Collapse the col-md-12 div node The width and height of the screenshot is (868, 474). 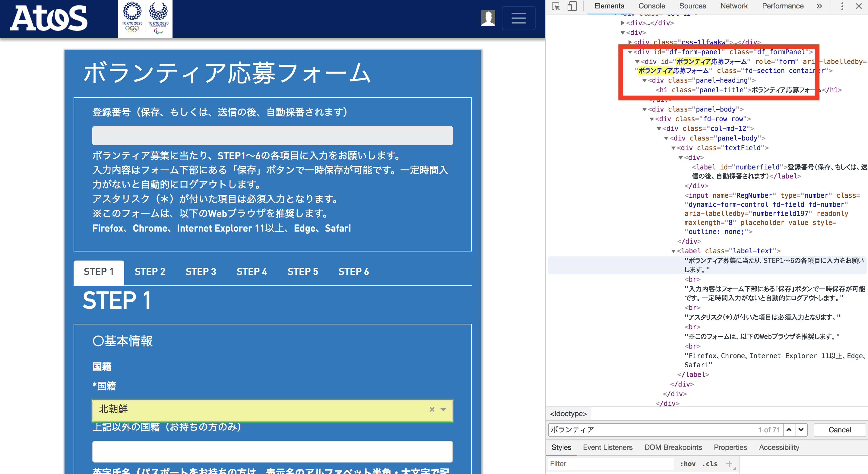point(659,129)
